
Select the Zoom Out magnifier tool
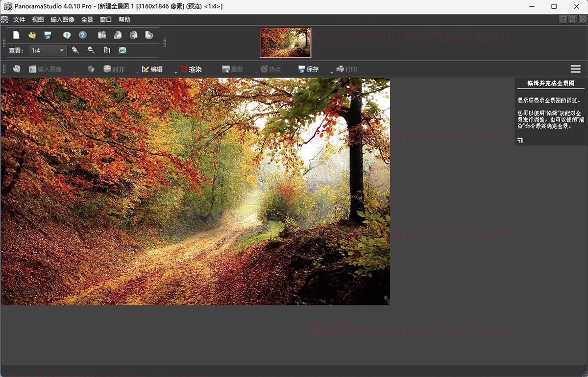91,50
